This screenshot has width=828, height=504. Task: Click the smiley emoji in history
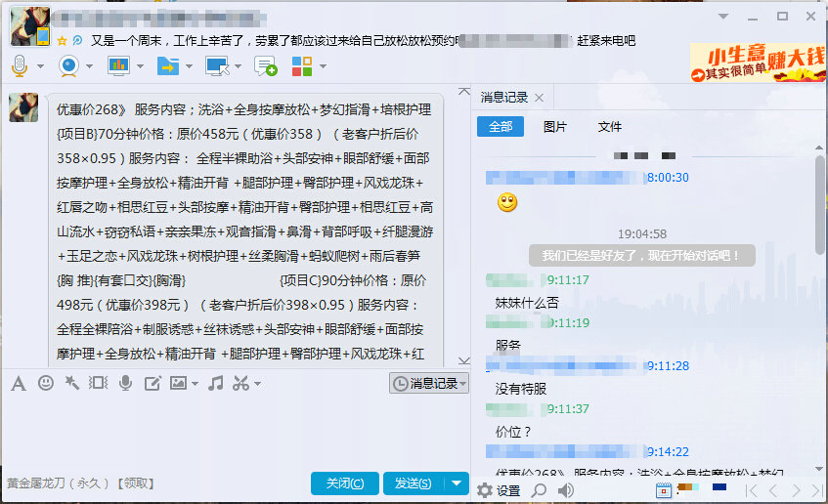(x=507, y=202)
